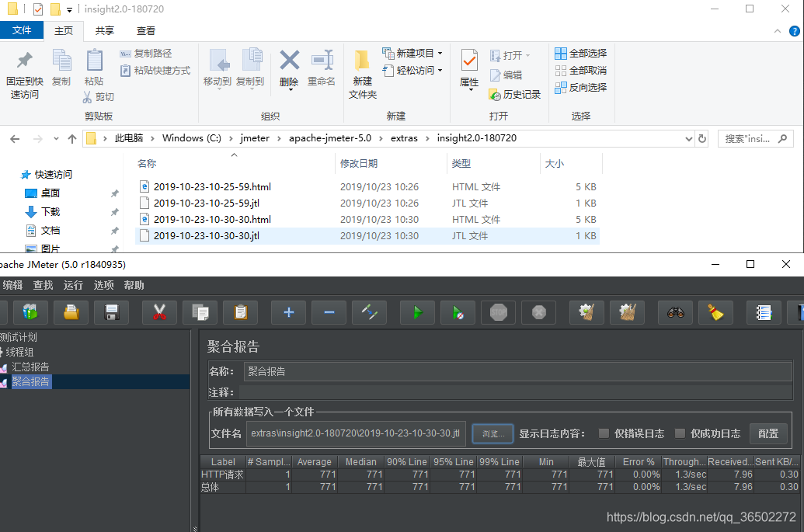Select Summary Report (汇总报告) tree node
This screenshot has height=532, width=804.
30,367
